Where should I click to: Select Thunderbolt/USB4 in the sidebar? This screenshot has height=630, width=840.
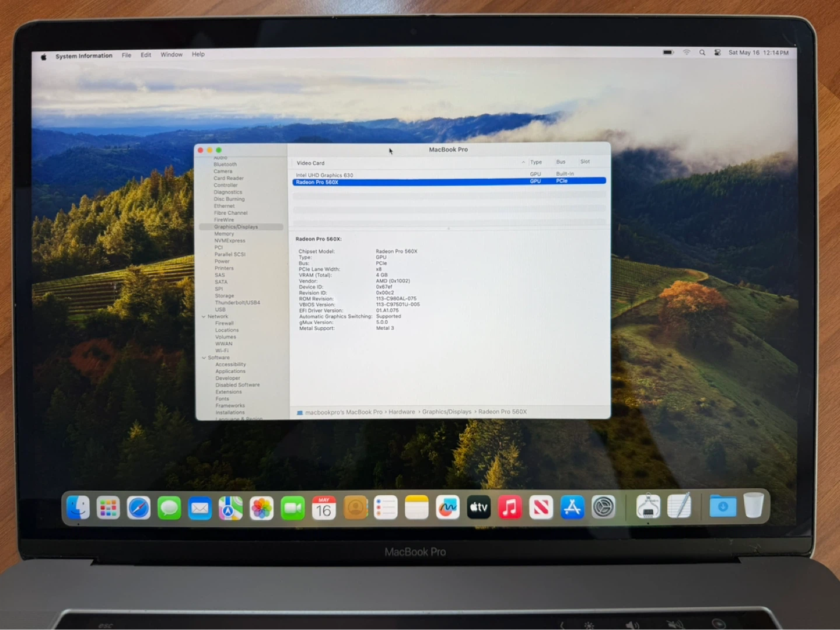click(x=237, y=303)
